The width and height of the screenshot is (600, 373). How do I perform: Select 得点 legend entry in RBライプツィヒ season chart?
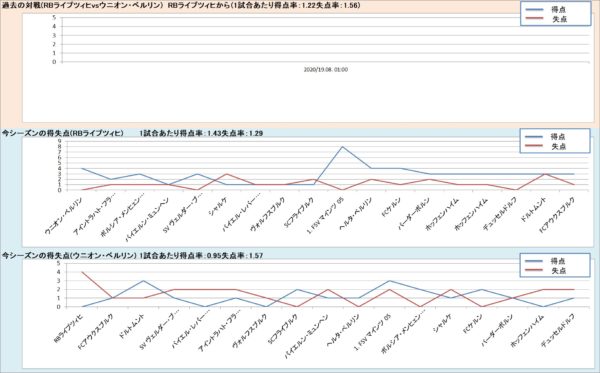tap(546, 137)
